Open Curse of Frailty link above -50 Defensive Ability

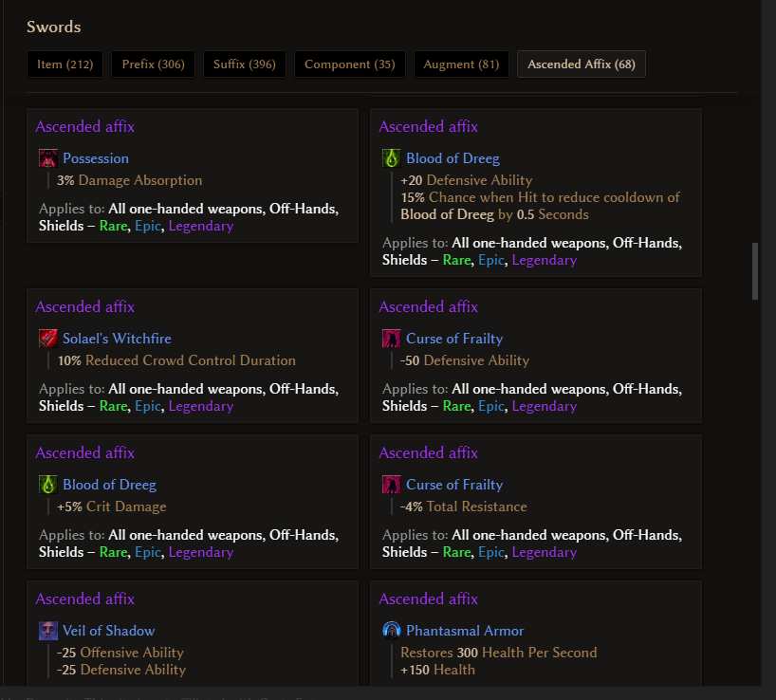point(454,339)
